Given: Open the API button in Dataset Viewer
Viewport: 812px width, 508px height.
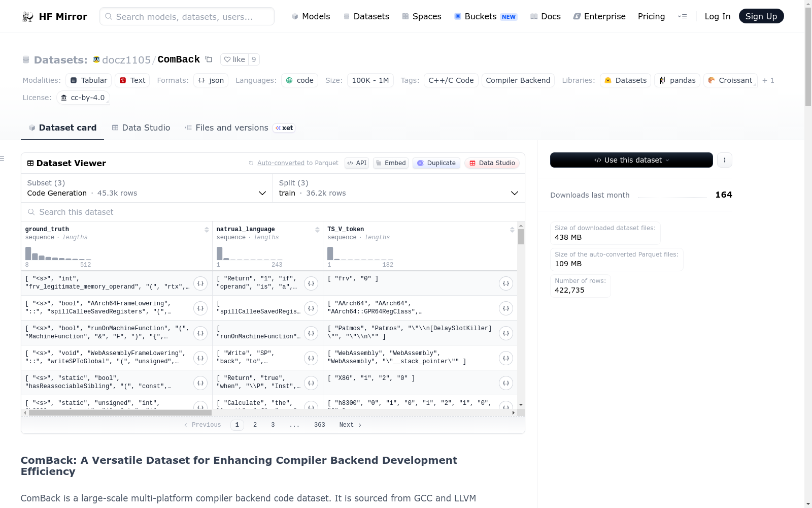Looking at the screenshot, I should tap(357, 163).
